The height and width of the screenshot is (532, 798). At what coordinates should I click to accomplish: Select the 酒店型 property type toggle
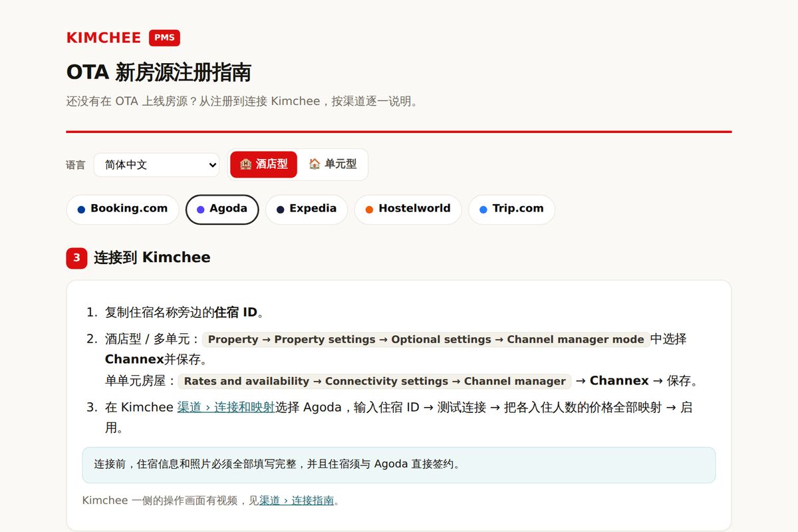[x=264, y=164]
